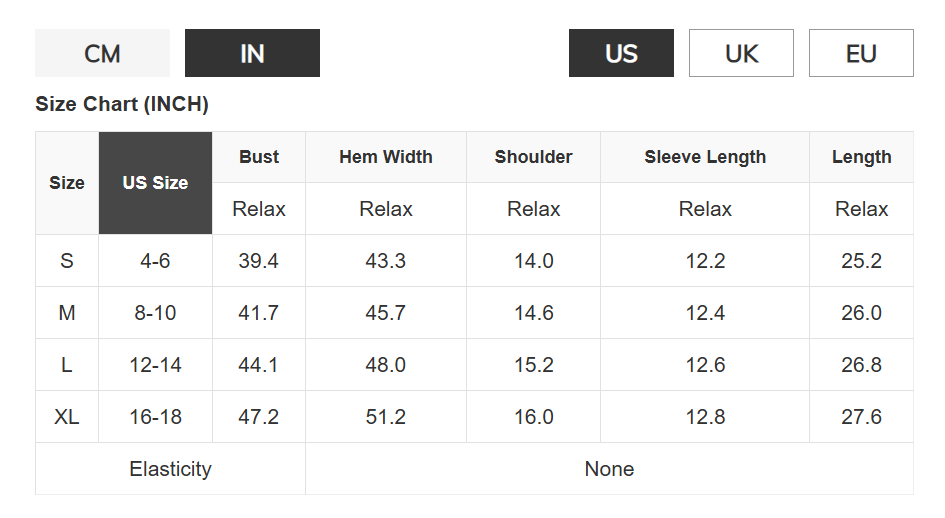Screen dimensions: 945x518
Task: Switch measurements to CM units
Action: click(102, 53)
